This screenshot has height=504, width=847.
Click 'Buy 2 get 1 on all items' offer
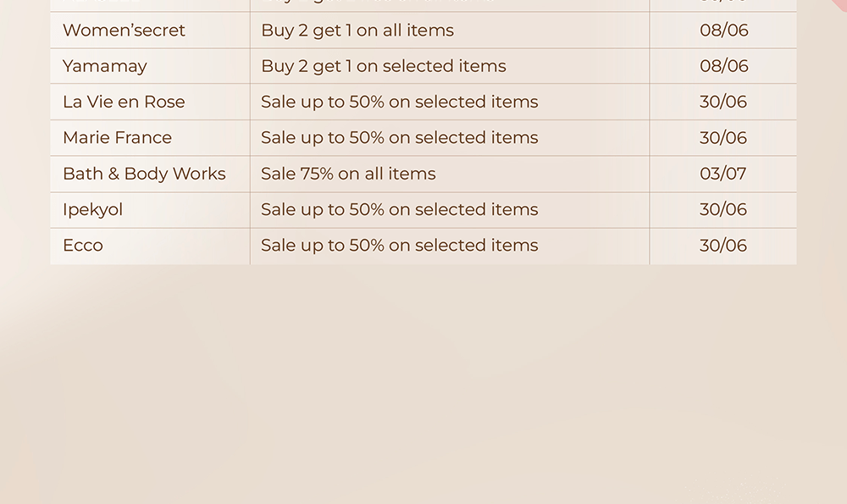(x=357, y=30)
